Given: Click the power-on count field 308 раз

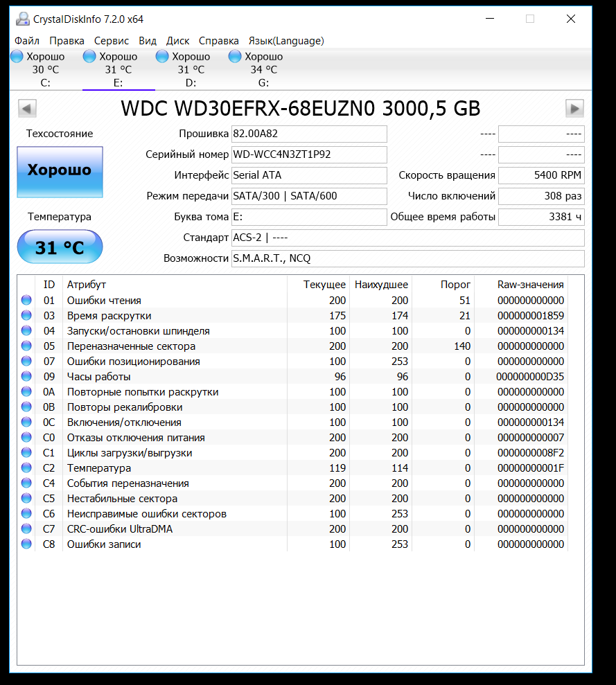Looking at the screenshot, I should (541, 196).
